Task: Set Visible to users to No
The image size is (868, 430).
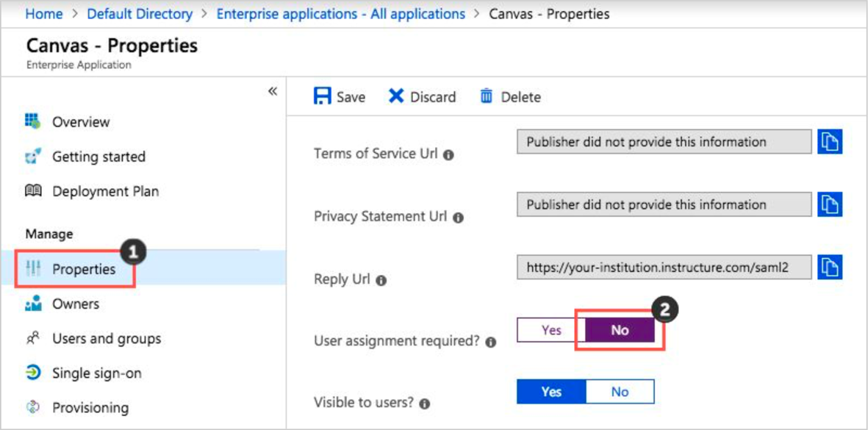Action: click(620, 392)
